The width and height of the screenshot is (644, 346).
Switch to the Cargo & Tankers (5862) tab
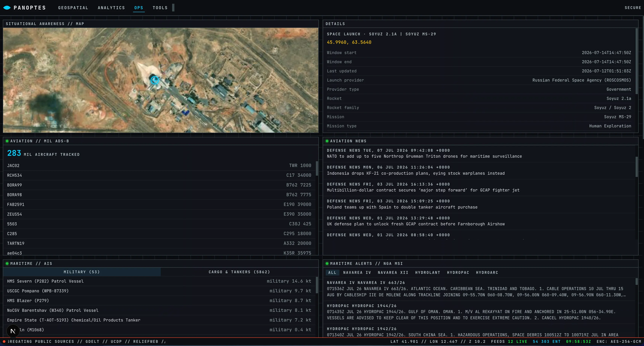[239, 272]
